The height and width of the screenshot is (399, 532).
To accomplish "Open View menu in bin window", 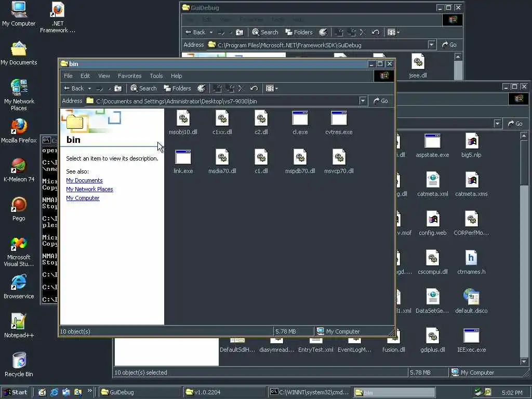I will (104, 76).
